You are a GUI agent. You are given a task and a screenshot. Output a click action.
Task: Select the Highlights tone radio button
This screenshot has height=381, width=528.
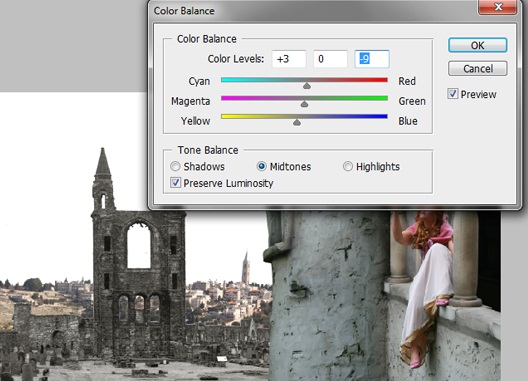point(348,166)
